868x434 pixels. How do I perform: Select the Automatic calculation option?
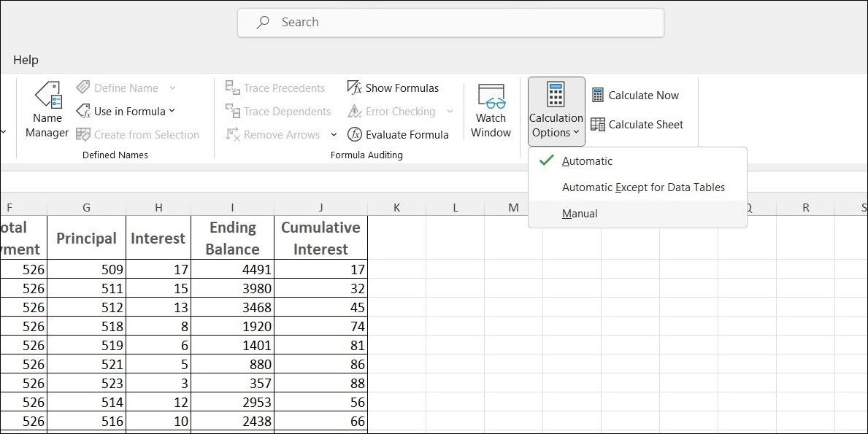coord(587,160)
